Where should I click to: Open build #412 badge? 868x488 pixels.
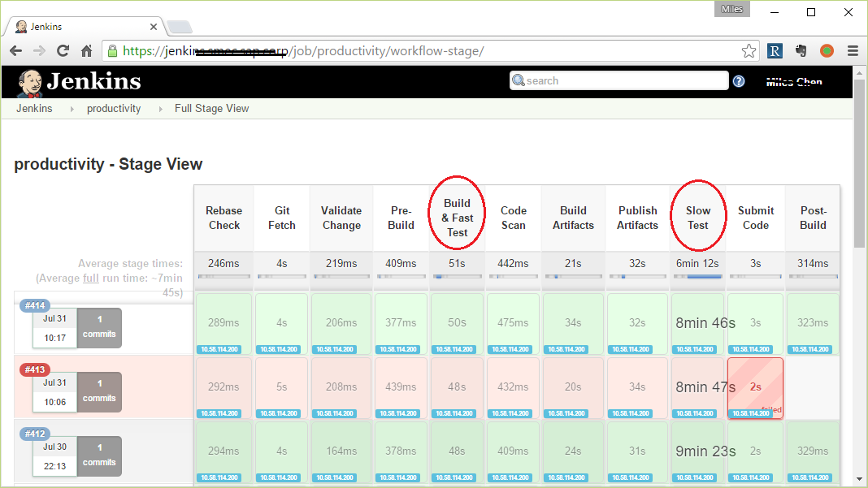tap(35, 434)
